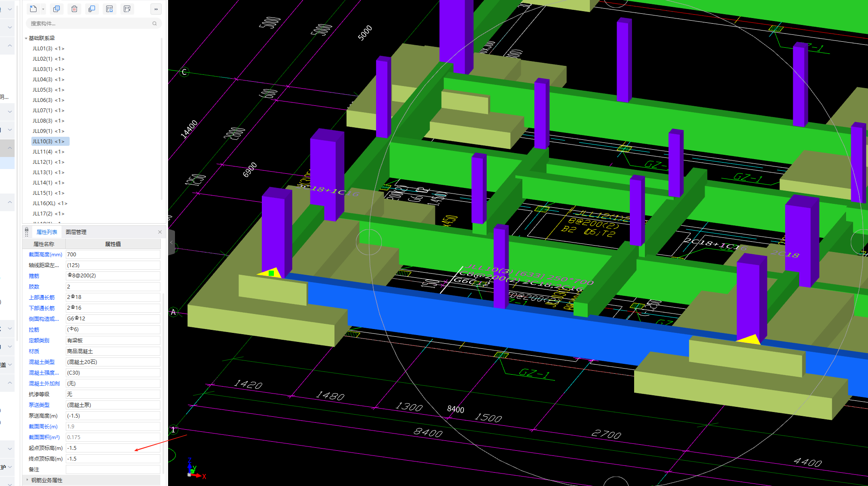
Task: Select JLL06(3) in component list
Action: pos(48,100)
